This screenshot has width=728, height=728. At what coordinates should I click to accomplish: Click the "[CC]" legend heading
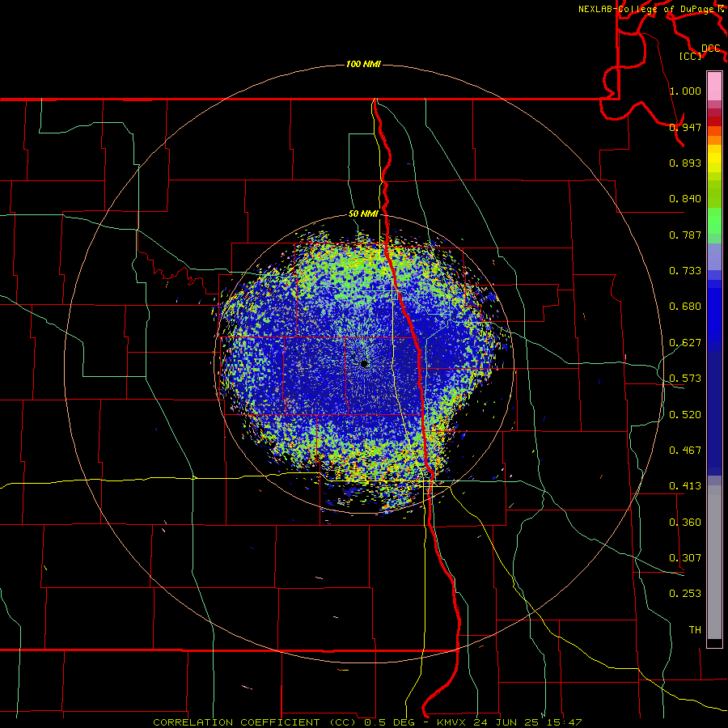(690, 56)
